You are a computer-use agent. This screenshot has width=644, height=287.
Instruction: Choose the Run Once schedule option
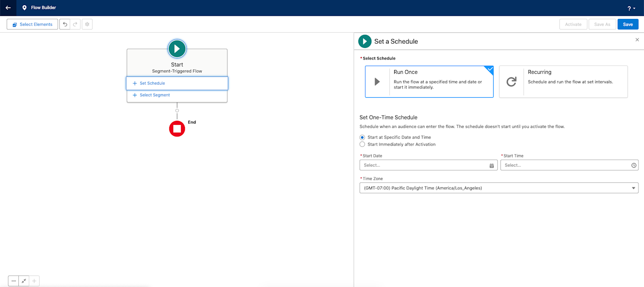(x=429, y=82)
